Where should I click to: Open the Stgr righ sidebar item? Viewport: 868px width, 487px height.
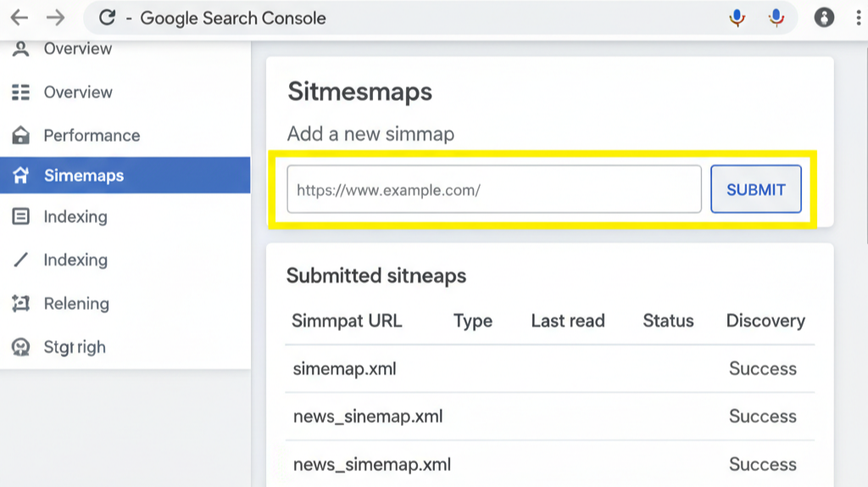pos(75,347)
